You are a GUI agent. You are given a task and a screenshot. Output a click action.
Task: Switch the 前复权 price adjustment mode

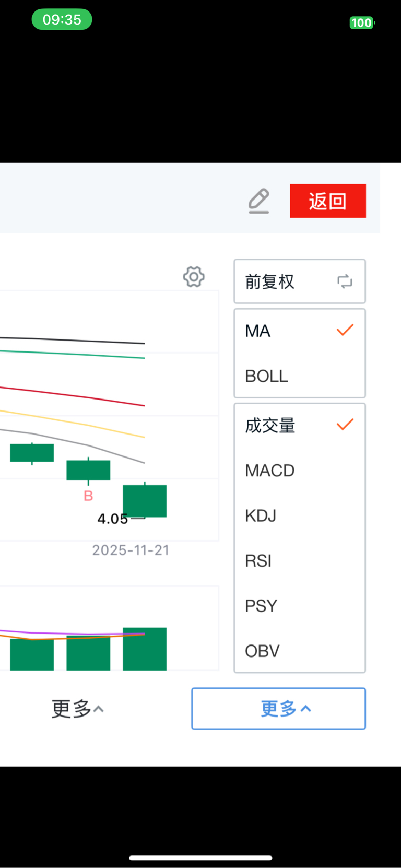coord(270,282)
